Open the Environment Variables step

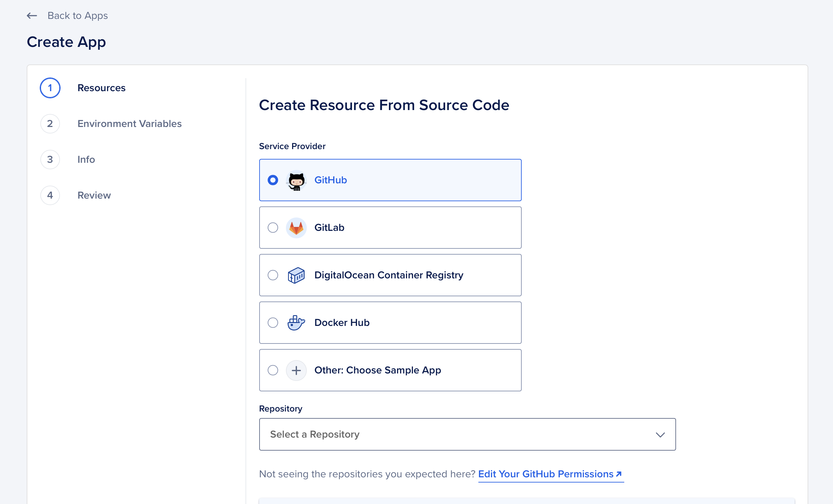click(x=130, y=124)
